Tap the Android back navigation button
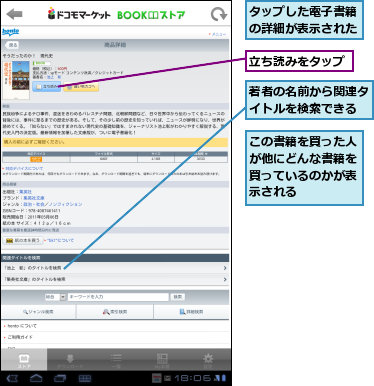The image size is (374, 386). click(x=12, y=379)
